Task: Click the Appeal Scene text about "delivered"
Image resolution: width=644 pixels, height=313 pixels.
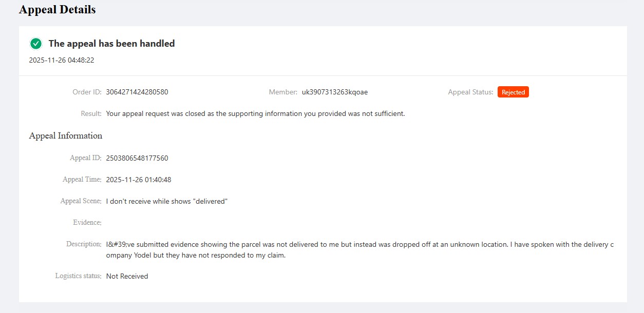Action: pos(167,201)
